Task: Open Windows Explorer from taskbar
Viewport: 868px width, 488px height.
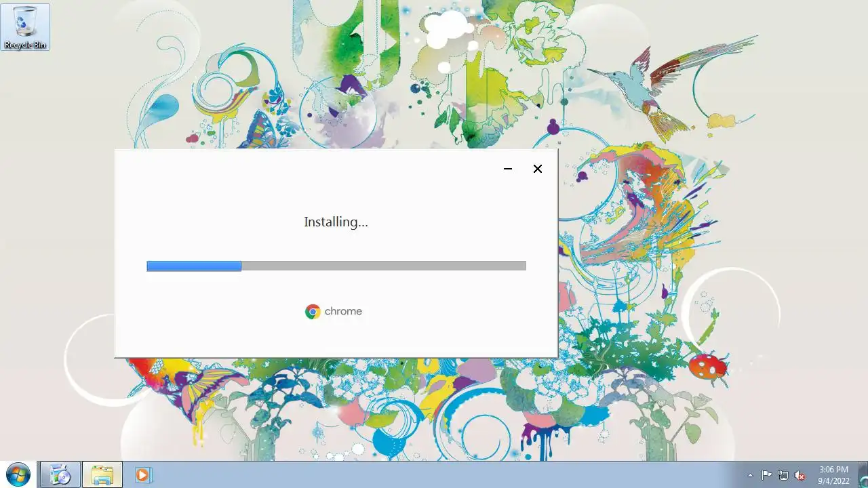Action: click(x=102, y=474)
